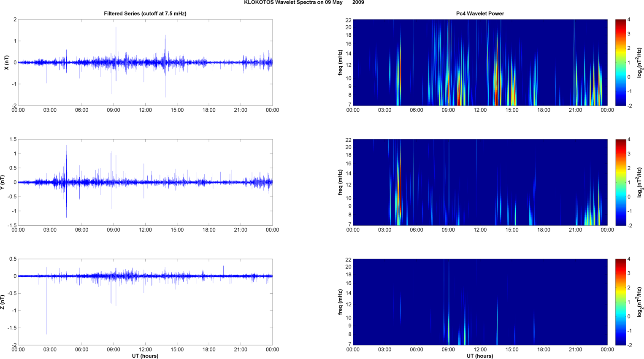This screenshot has height=359, width=644.
Task: Click UT (hours) label under Z time series
Action: tap(145, 356)
